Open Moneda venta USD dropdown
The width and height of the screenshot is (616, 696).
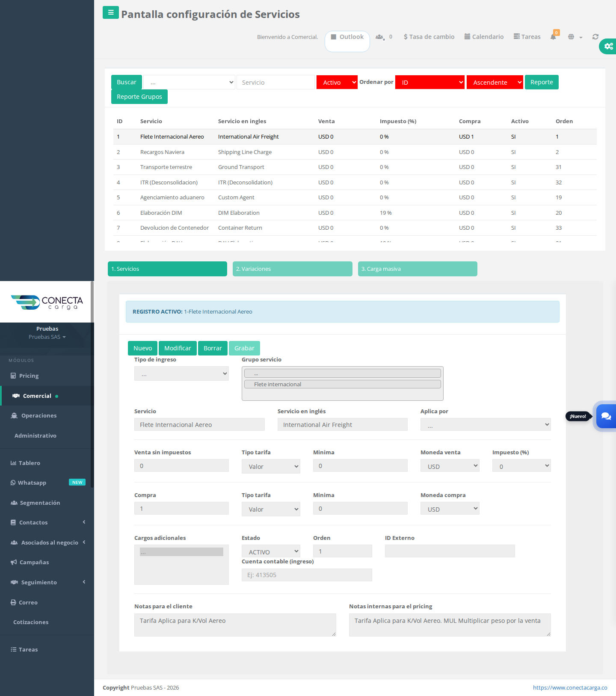point(450,466)
